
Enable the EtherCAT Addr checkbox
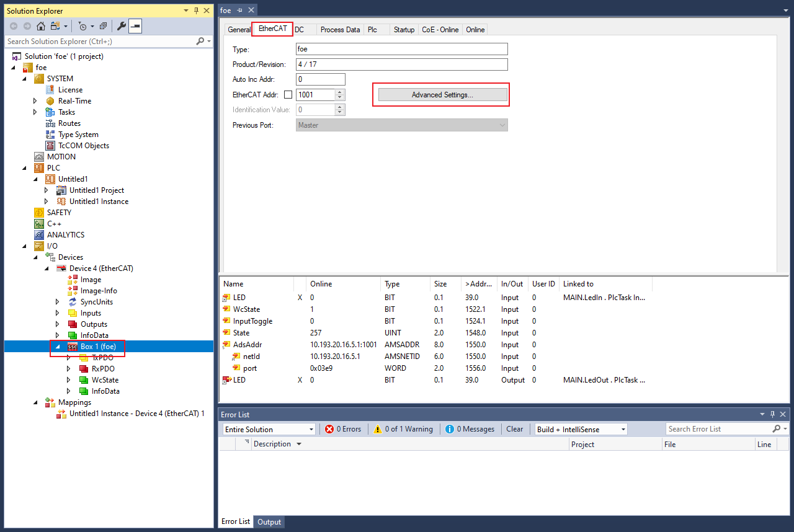[288, 95]
